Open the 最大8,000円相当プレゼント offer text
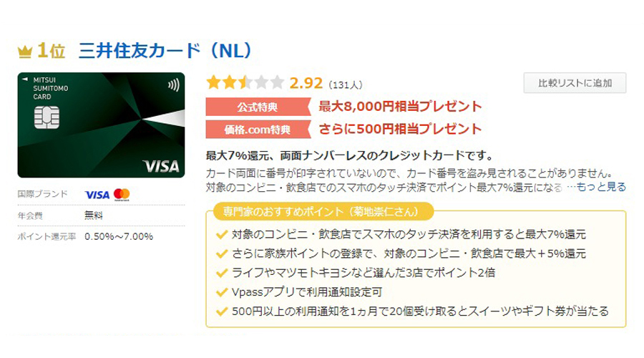 pyautogui.click(x=400, y=107)
